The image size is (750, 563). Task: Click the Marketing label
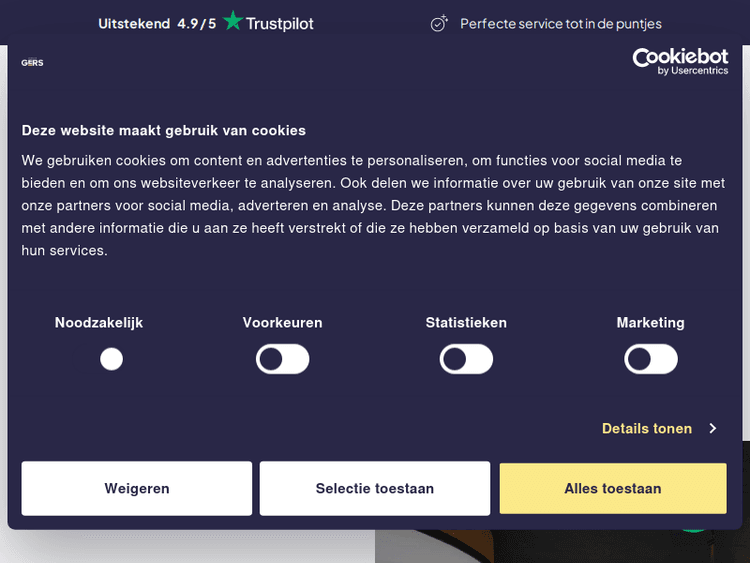(x=650, y=323)
